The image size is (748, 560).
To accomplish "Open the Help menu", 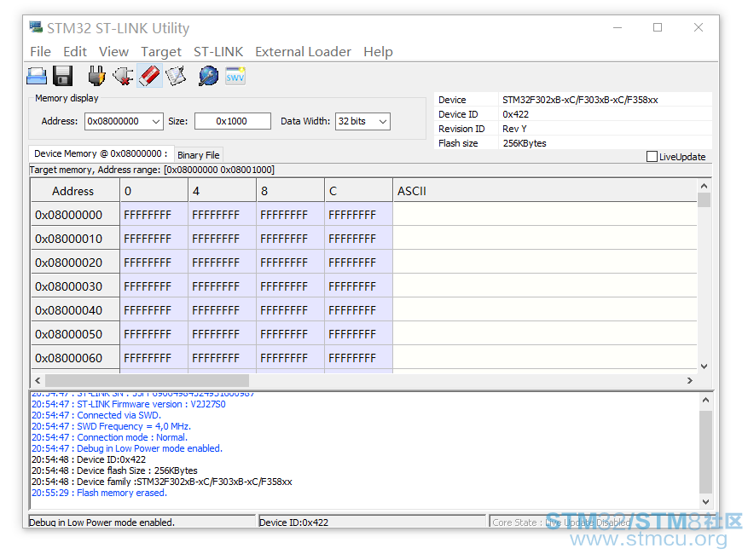I will pyautogui.click(x=379, y=51).
